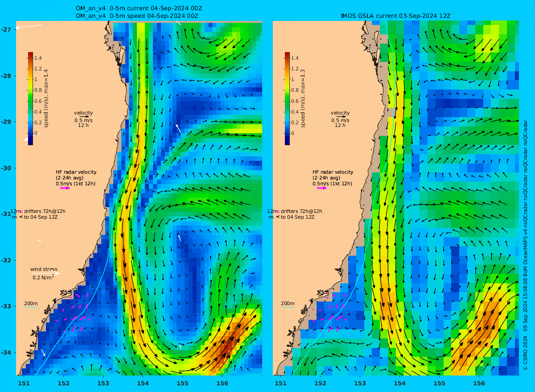Click longitude label 154 under right map
Screen dimensions: 535x392
point(399,383)
